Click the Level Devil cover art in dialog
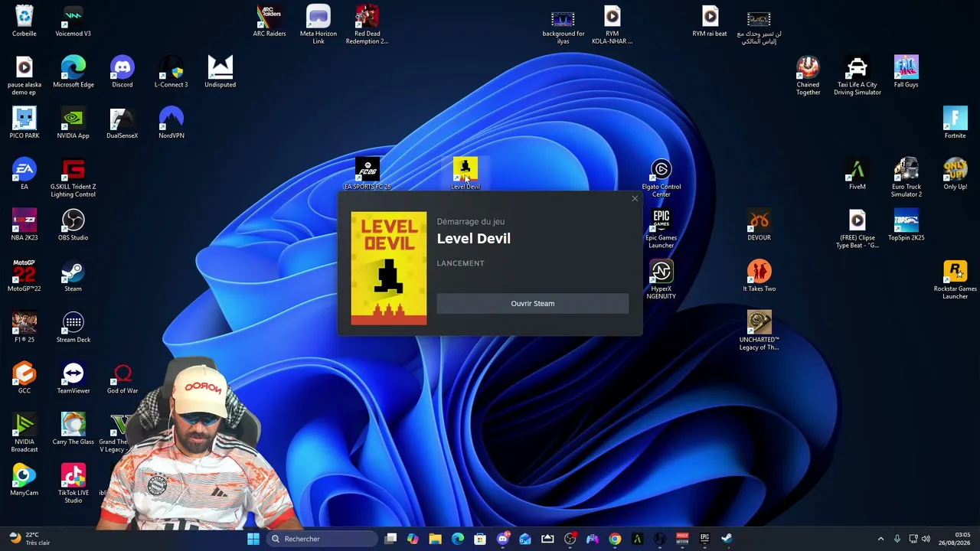 389,268
